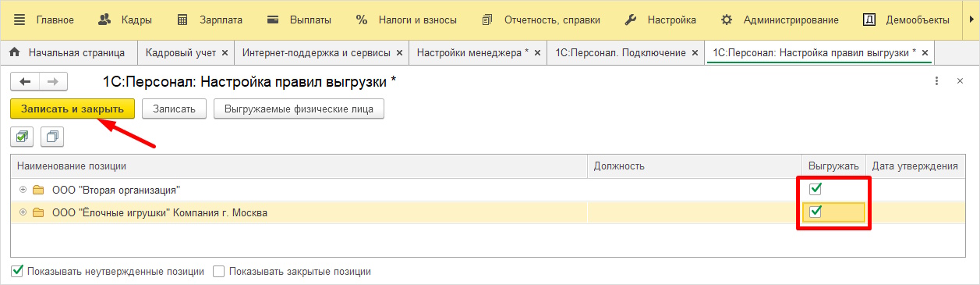Close the Кадровый учет tab
Viewport: 980px width, 285px height.
point(225,53)
